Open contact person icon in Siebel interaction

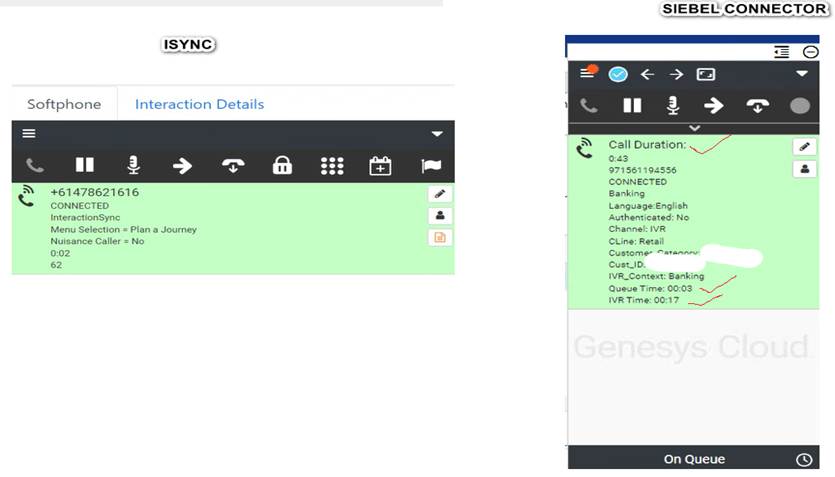805,169
